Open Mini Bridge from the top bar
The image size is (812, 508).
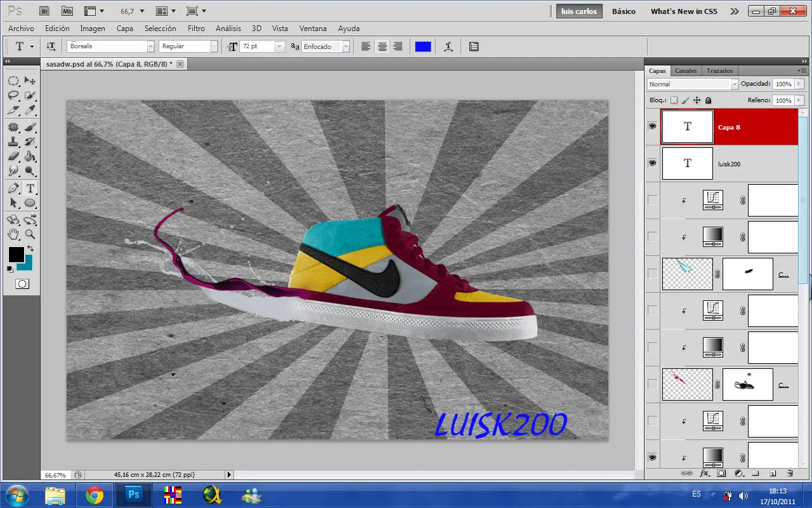[x=67, y=11]
